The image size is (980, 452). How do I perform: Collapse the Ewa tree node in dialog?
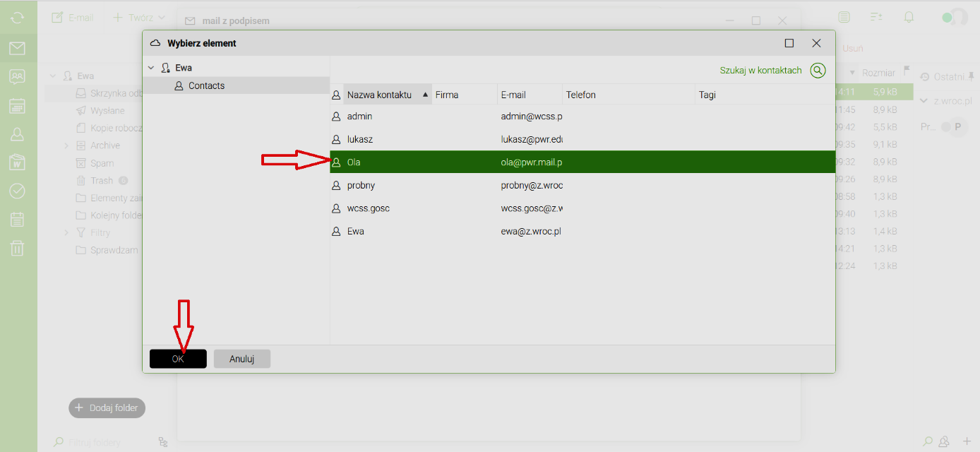click(x=151, y=68)
